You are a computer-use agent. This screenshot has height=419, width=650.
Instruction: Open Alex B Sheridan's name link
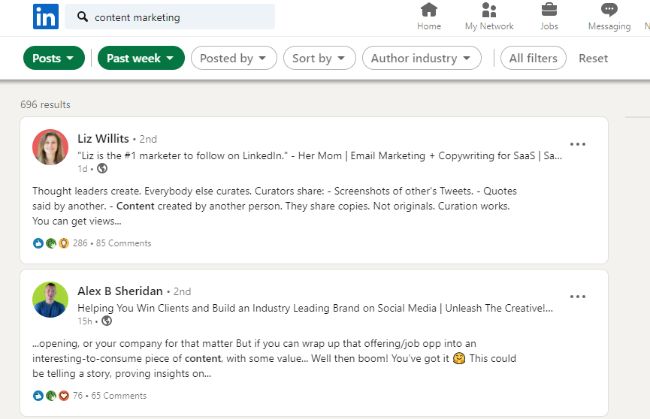[x=120, y=291]
